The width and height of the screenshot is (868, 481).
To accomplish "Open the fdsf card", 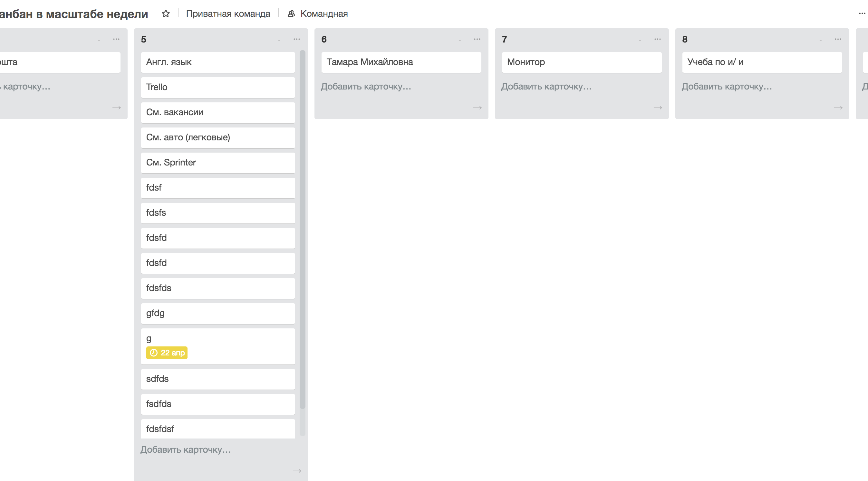I will point(218,188).
